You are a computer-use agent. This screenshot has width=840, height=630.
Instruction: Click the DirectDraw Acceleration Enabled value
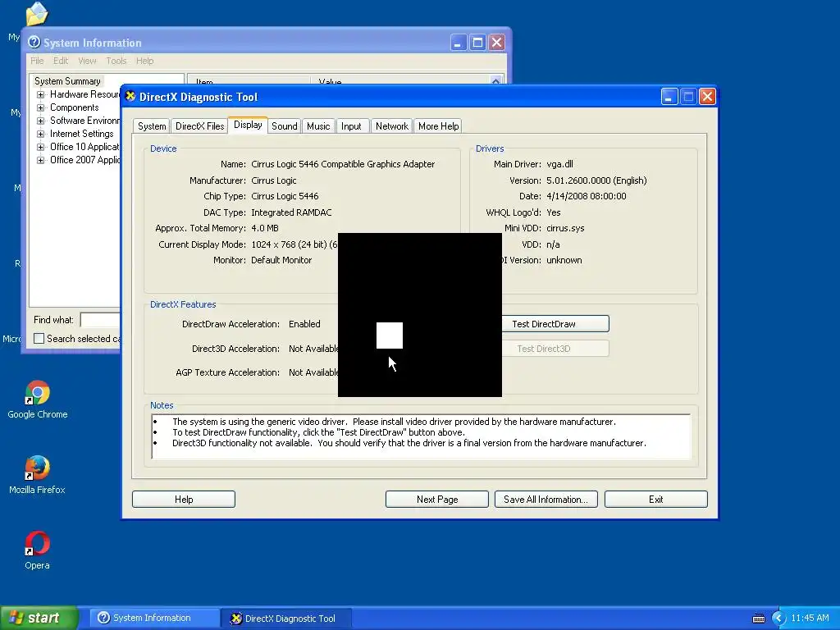pos(304,323)
